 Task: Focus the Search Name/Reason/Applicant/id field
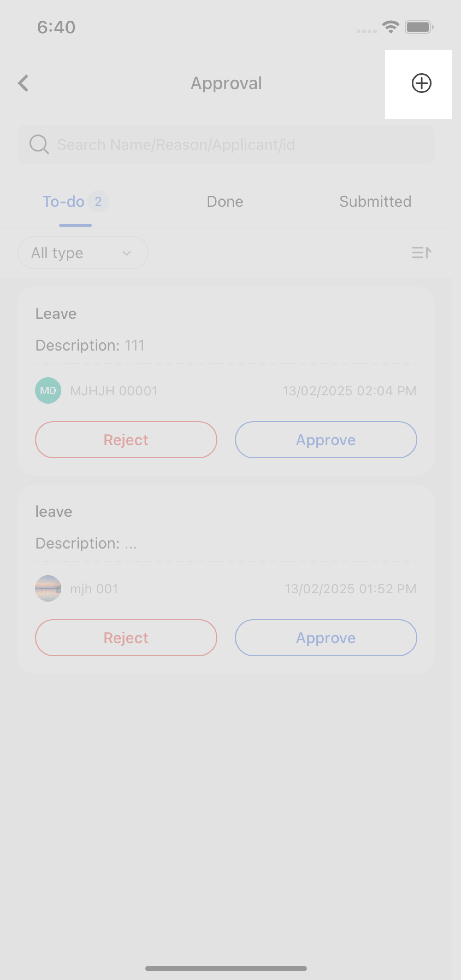(236, 145)
